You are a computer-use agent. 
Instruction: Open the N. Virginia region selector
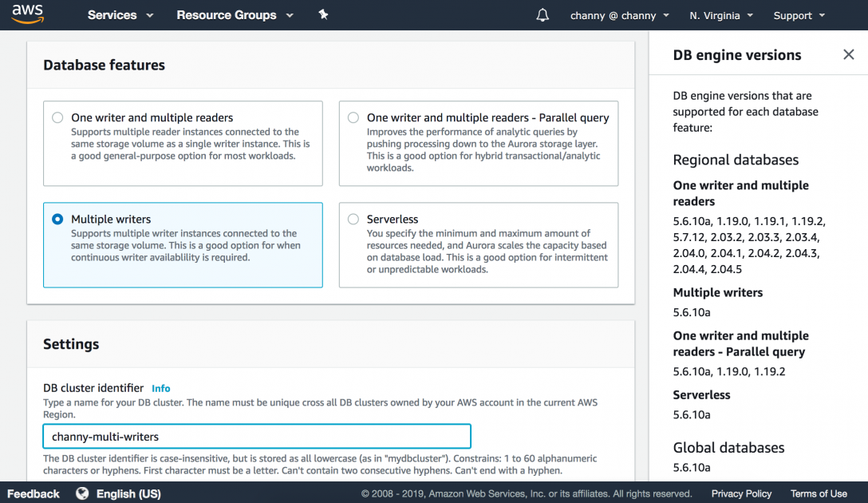click(x=719, y=15)
